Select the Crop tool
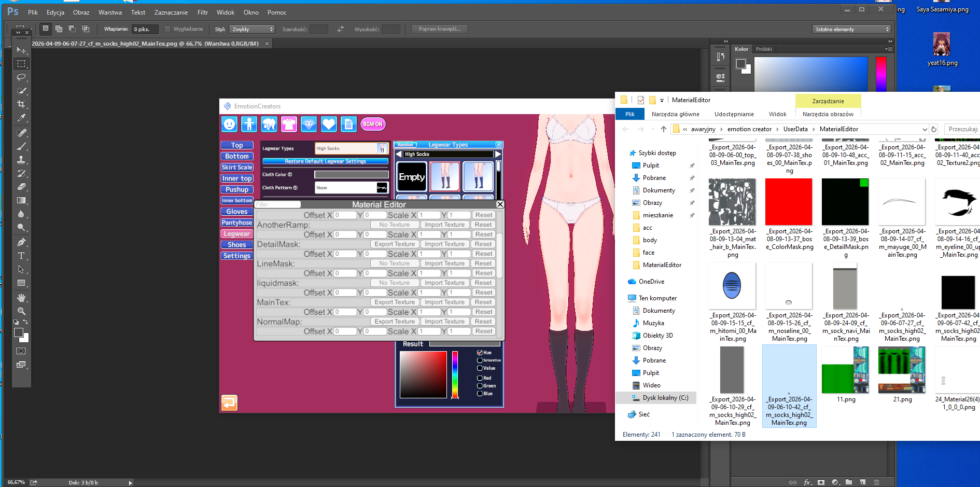Image resolution: width=980 pixels, height=487 pixels. (x=21, y=104)
